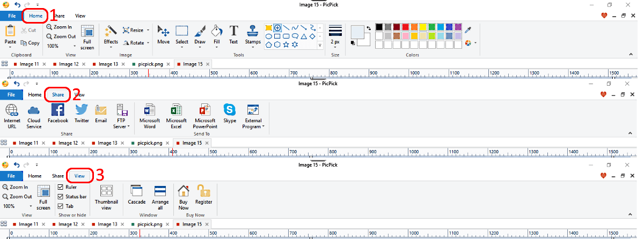The width and height of the screenshot is (644, 239).
Task: Choose the black color swatch
Action: pos(379,27)
